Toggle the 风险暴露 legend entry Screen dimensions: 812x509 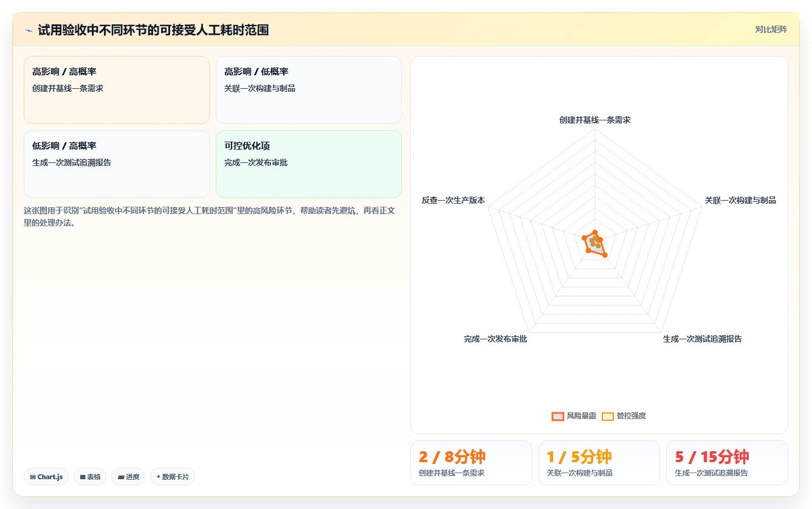[574, 416]
